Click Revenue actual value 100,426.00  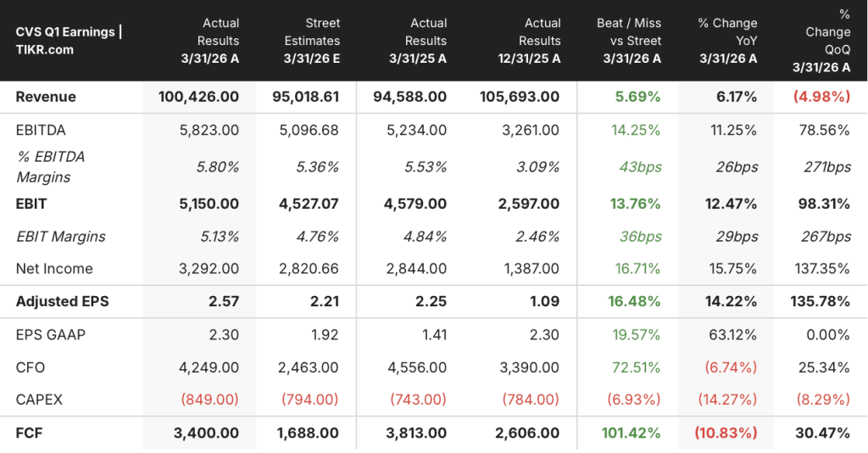point(198,97)
